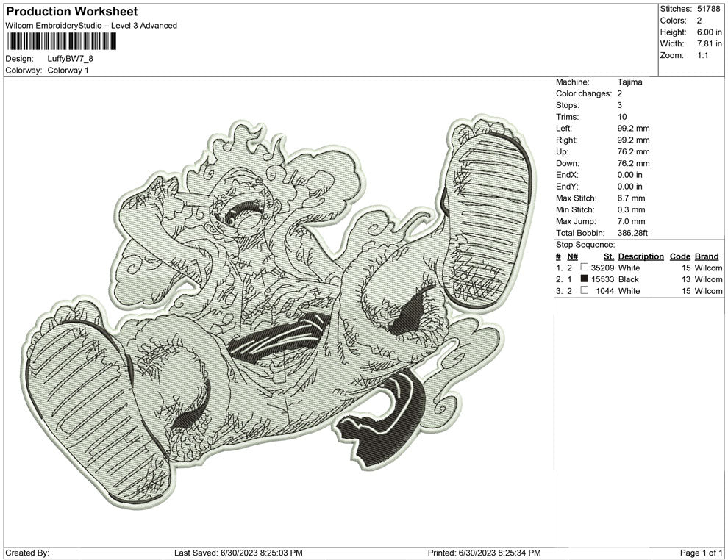Select the design name LuffyBW7_8
This screenshot has width=728, height=560.
tap(70, 59)
